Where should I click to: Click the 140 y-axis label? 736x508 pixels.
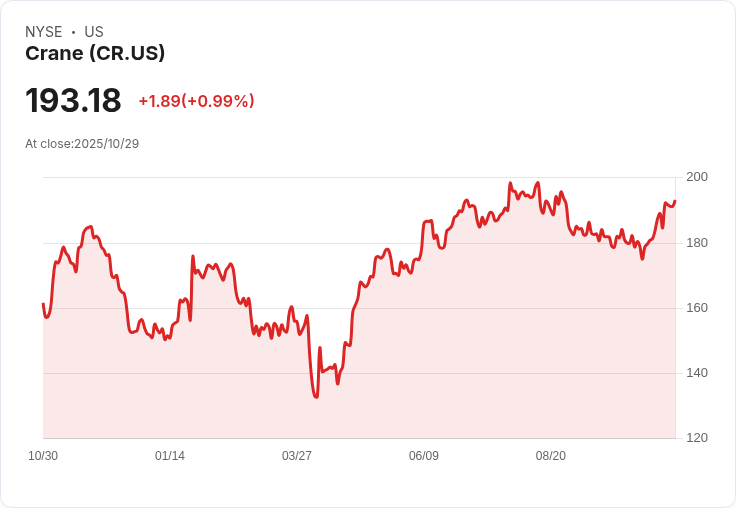(x=696, y=373)
